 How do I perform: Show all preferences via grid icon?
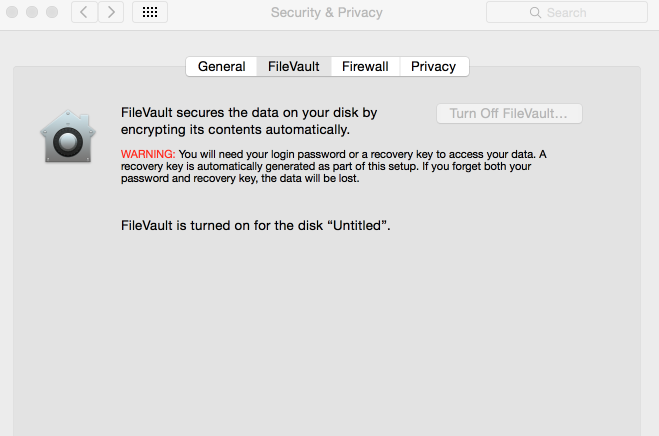(x=150, y=12)
